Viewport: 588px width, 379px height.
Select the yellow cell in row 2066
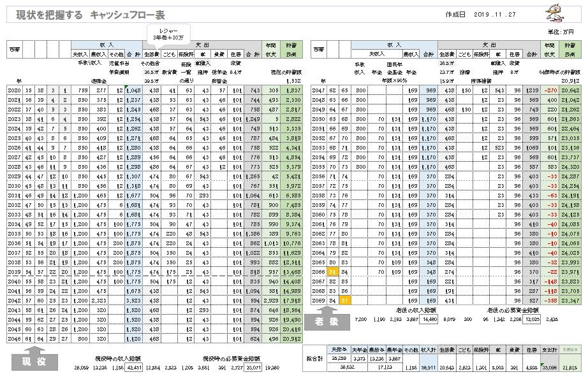click(x=333, y=271)
